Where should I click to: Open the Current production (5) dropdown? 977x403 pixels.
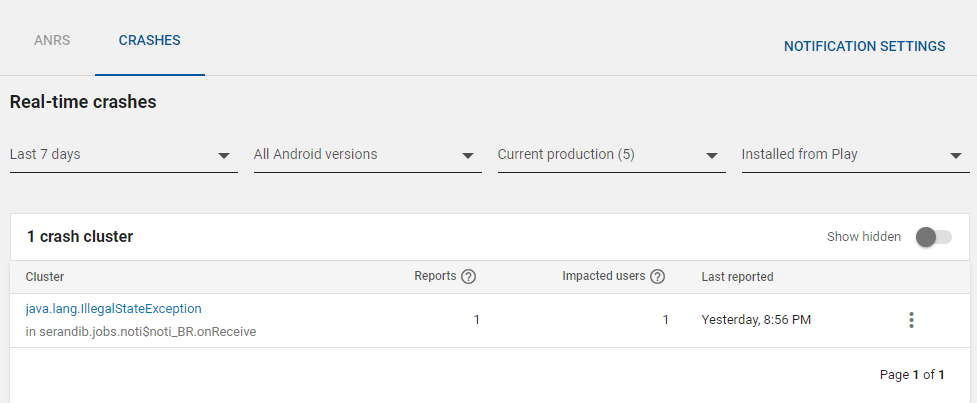click(611, 155)
